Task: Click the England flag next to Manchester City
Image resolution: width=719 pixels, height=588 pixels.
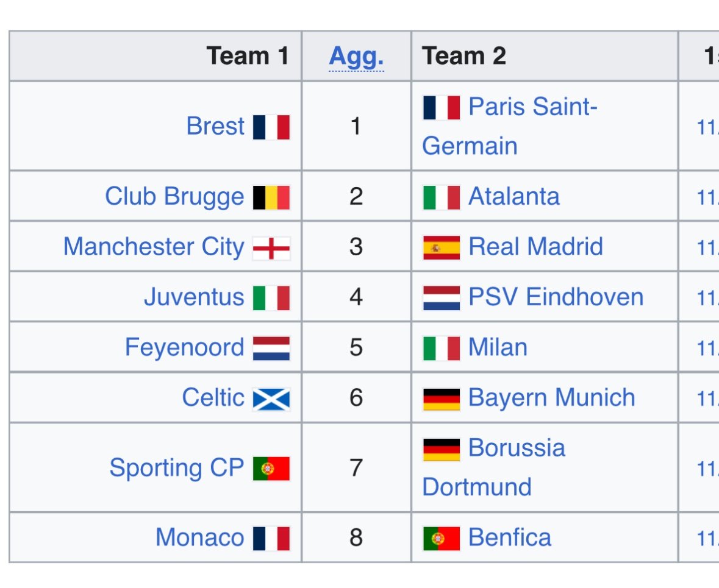Action: pyautogui.click(x=271, y=247)
